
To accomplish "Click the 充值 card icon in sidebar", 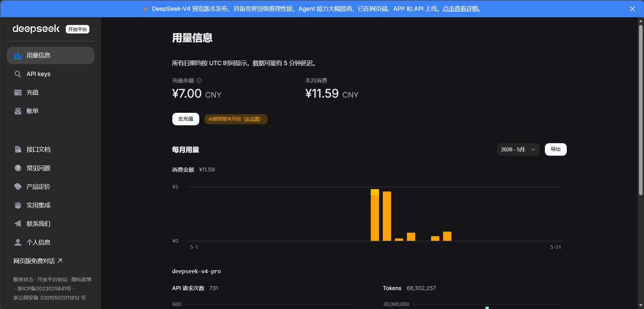I will (18, 93).
